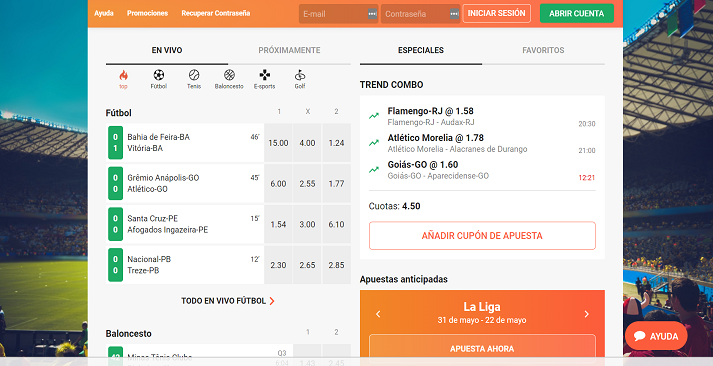
Task: Open the Ayuda menu link
Action: click(104, 13)
